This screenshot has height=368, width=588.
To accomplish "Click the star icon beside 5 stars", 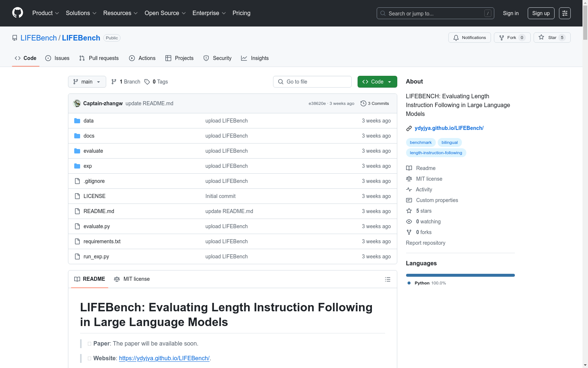I will coord(409,211).
